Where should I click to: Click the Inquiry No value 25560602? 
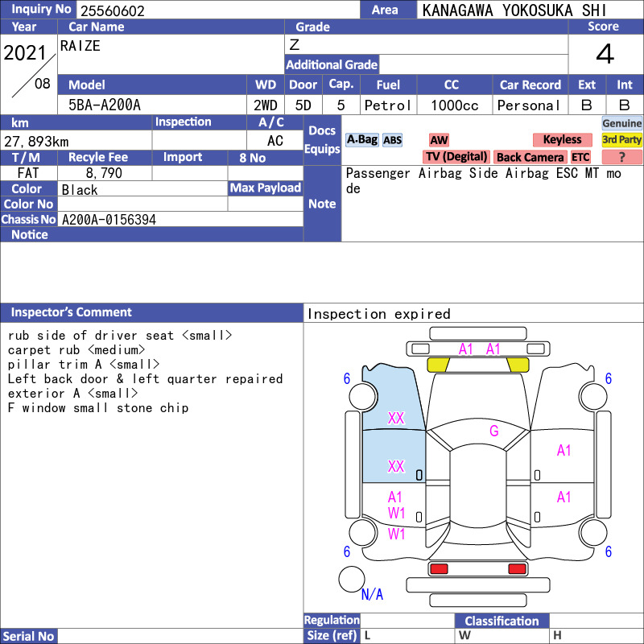tap(112, 10)
